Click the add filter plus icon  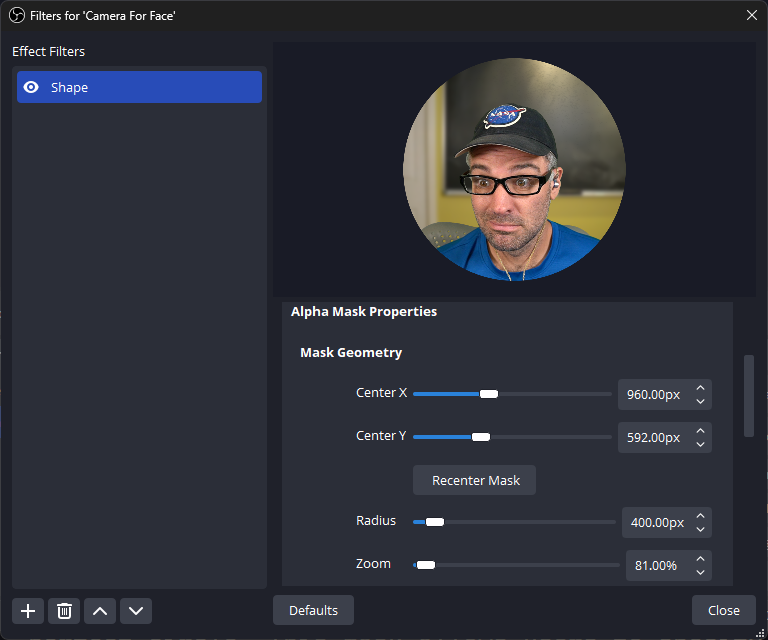(x=28, y=611)
